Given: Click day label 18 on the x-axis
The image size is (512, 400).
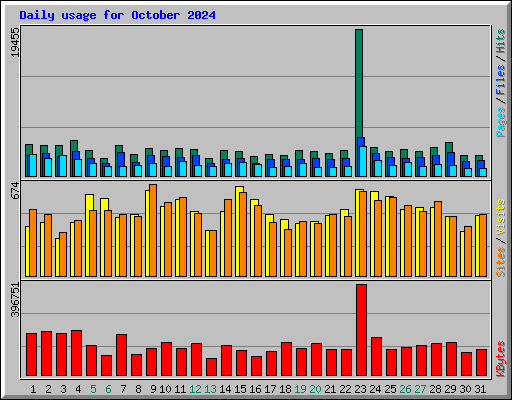Looking at the screenshot, I should (x=285, y=389).
